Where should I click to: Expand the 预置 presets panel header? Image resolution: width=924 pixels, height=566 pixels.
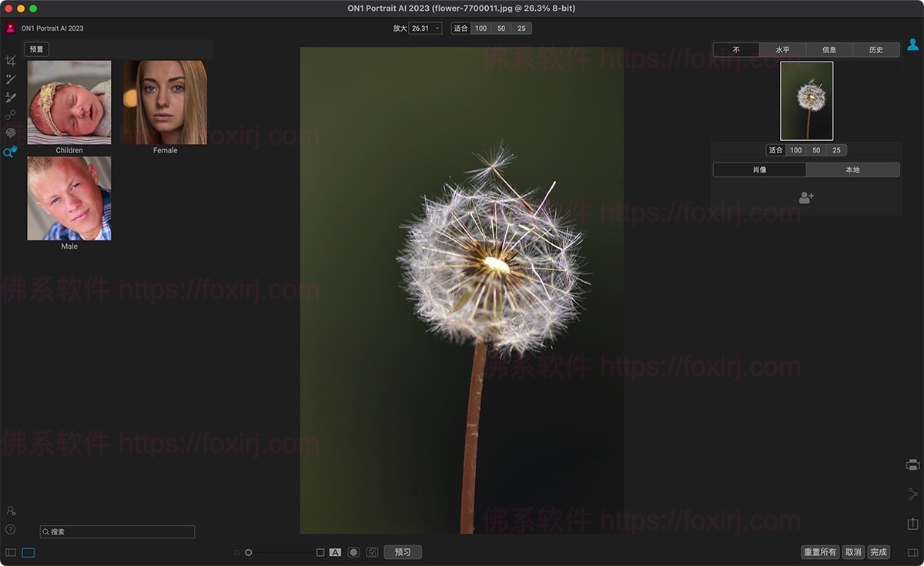tap(36, 49)
